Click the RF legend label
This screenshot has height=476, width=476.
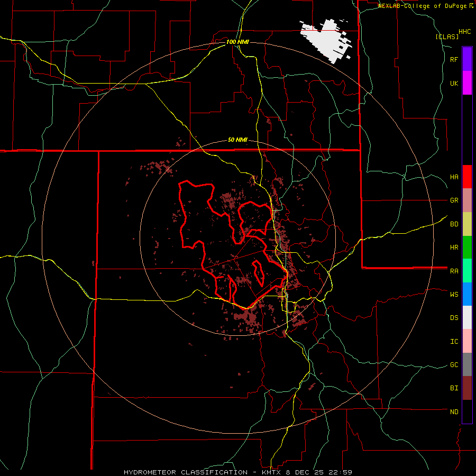tap(454, 59)
